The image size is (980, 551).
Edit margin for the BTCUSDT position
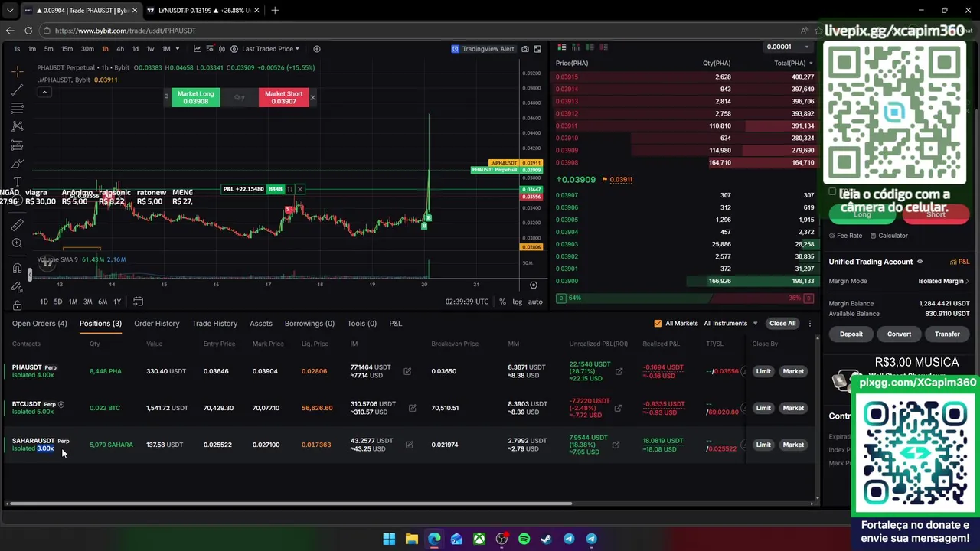(412, 408)
